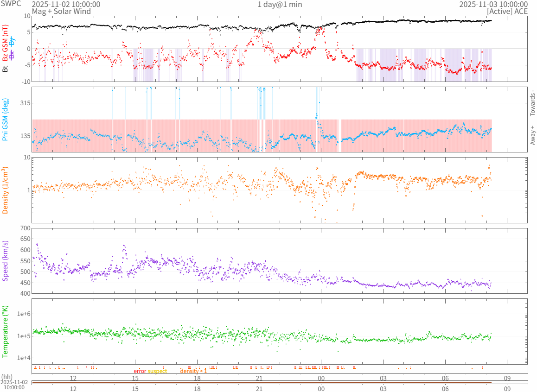Image resolution: width=537 pixels, height=392 pixels.
Task: Click the start time 2025-11-02 10:00:00 at top
Action: (x=66, y=4)
